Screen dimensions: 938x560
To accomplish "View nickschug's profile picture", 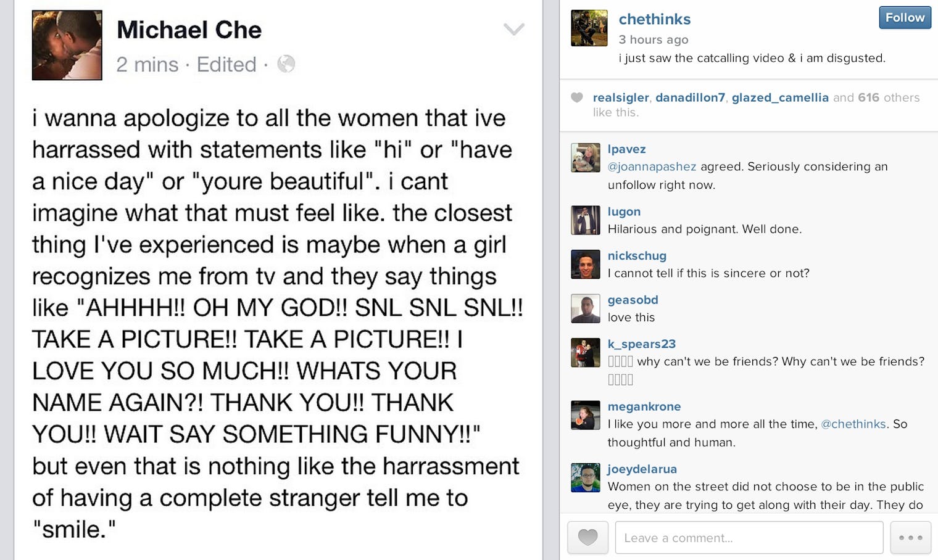I will pos(586,265).
